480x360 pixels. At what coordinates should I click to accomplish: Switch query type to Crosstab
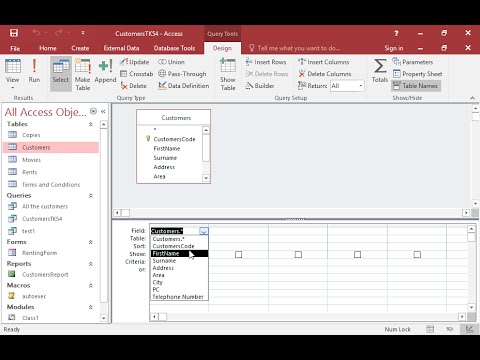point(136,74)
